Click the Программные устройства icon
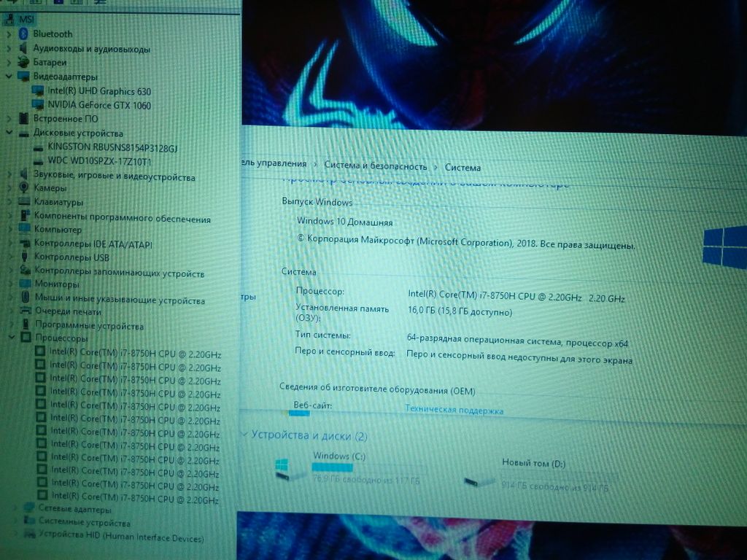 click(x=26, y=324)
